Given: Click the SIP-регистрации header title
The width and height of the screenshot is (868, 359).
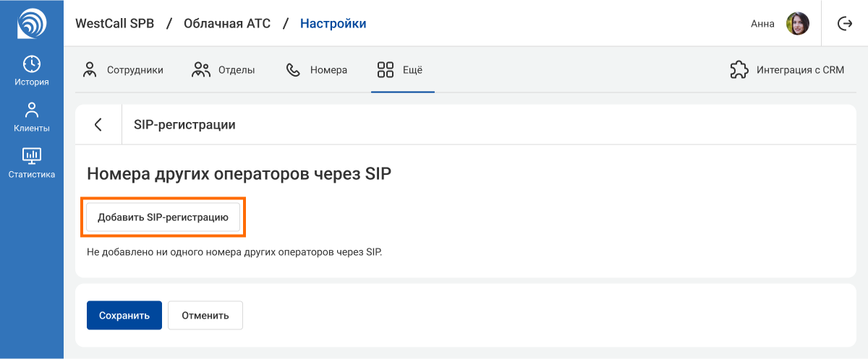Looking at the screenshot, I should tap(184, 125).
